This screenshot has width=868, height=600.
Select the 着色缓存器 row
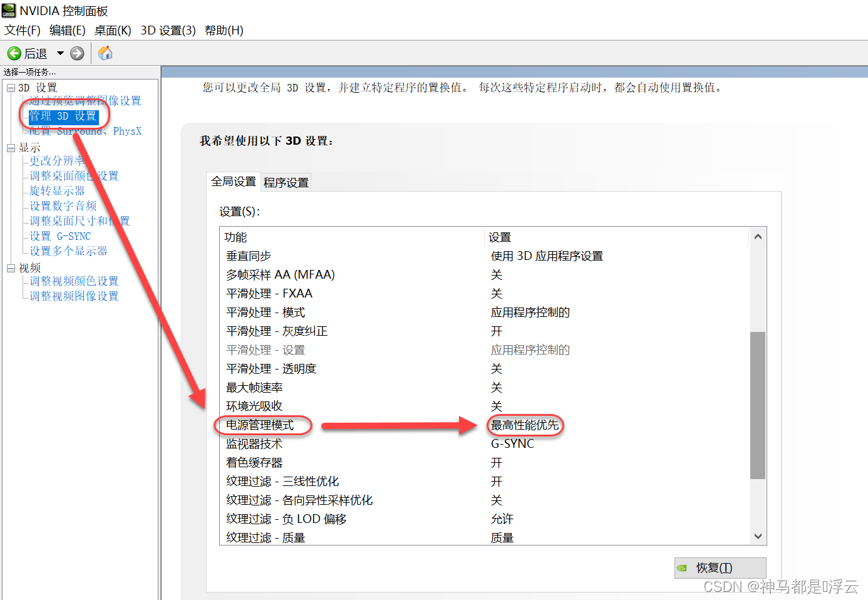[x=485, y=463]
